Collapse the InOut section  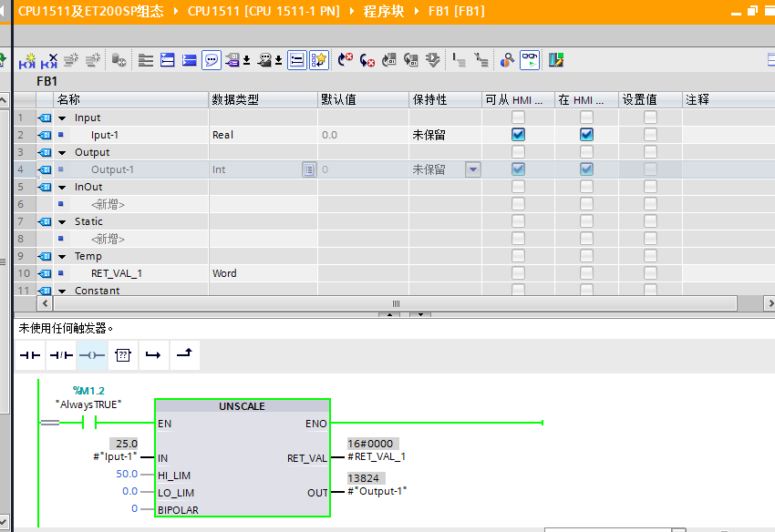(62, 188)
